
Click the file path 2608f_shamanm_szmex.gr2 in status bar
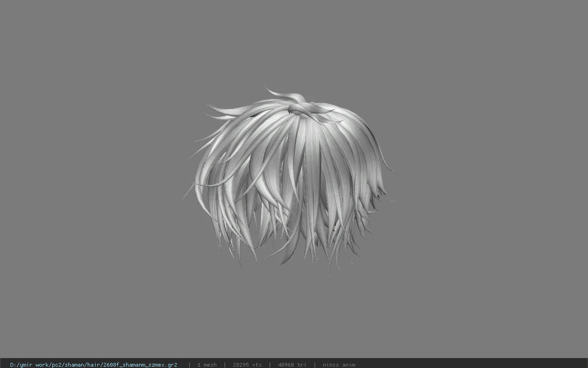pyautogui.click(x=94, y=365)
